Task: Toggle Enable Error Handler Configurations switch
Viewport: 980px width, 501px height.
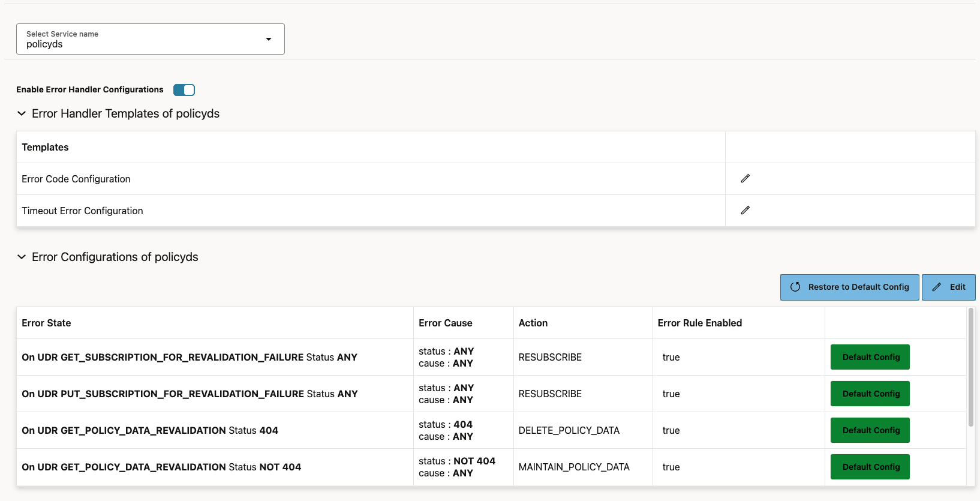Action: click(x=184, y=90)
